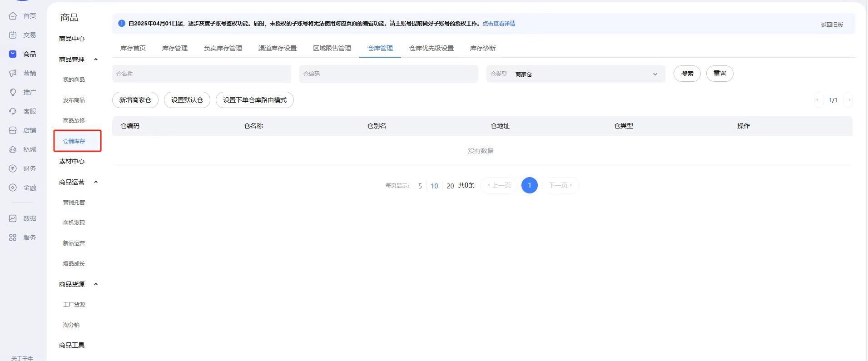Set page size to 5 per page
The height and width of the screenshot is (361, 868).
pyautogui.click(x=420, y=186)
